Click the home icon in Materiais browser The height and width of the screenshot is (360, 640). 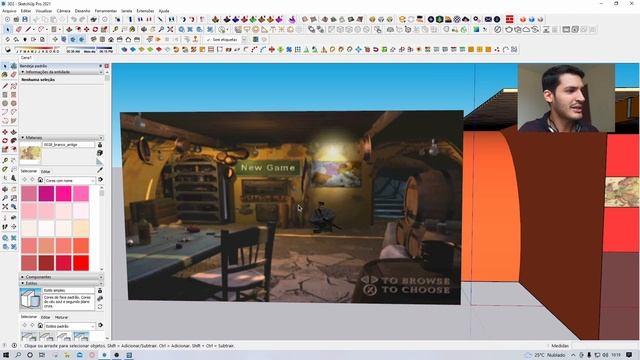pos(40,180)
